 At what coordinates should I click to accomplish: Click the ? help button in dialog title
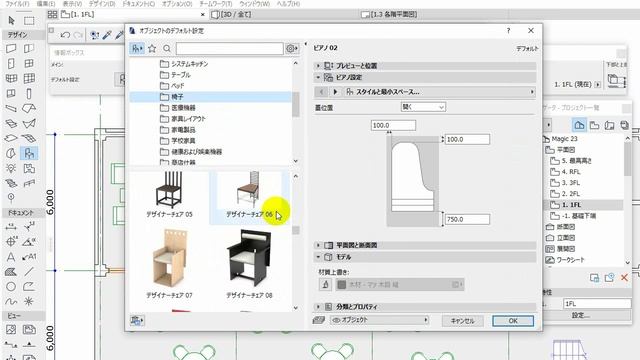tap(508, 31)
